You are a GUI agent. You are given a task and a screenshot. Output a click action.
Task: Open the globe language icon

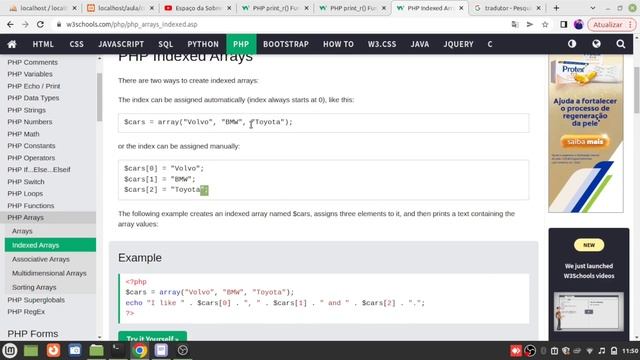596,44
